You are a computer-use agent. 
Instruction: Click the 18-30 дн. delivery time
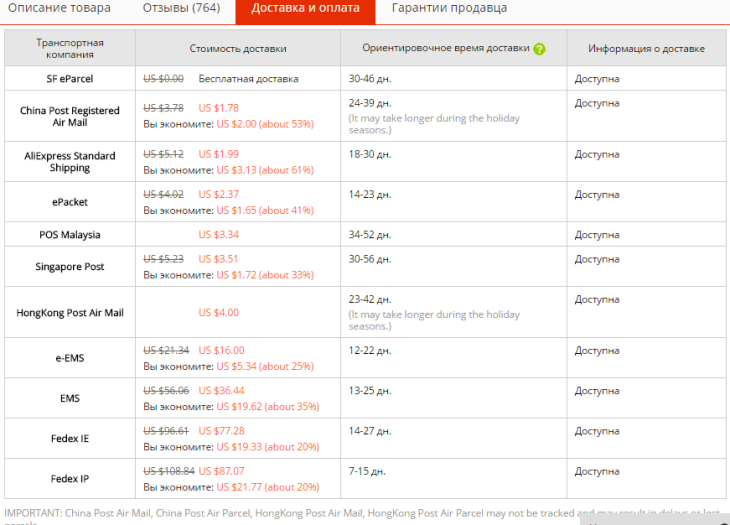point(370,154)
